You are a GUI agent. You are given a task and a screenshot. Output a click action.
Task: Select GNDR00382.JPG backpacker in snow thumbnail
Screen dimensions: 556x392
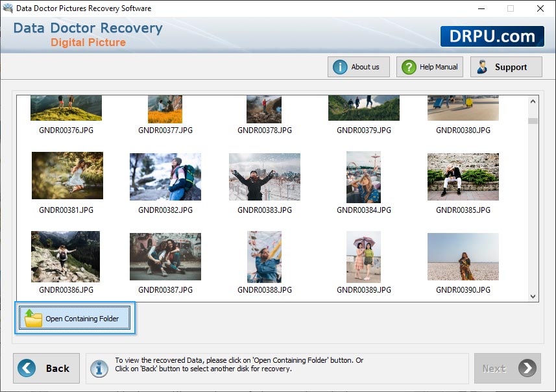click(165, 177)
